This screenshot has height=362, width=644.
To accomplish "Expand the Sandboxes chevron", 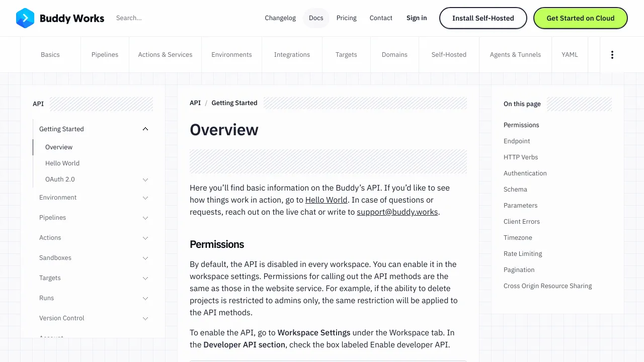I will pyautogui.click(x=145, y=258).
